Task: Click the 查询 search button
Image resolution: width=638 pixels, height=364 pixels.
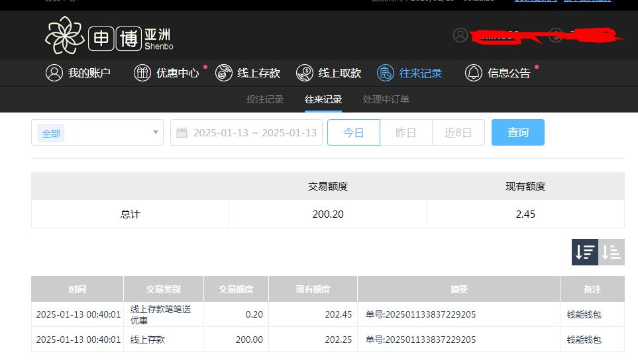Action: tap(518, 132)
